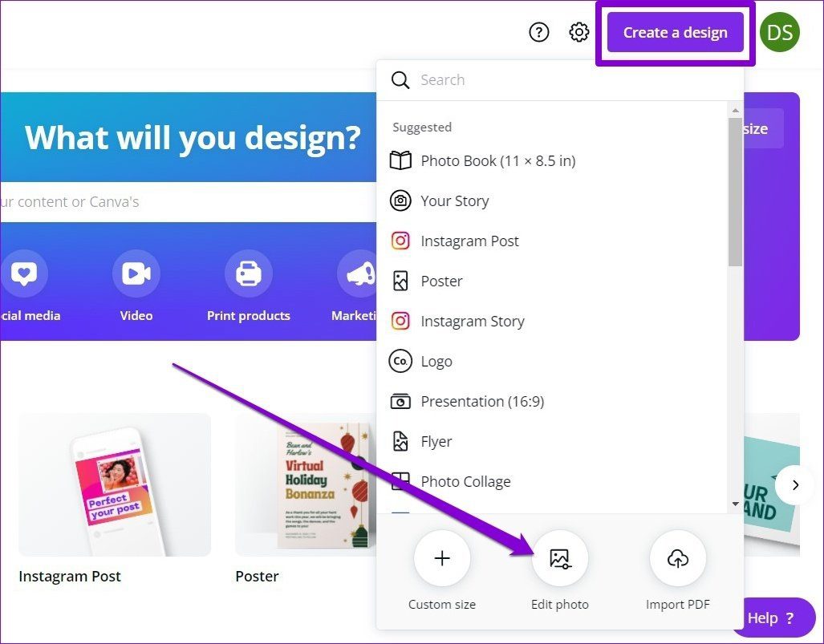Open the Instagram Post template thumbnail
Screen dimensions: 824x644
click(x=115, y=484)
